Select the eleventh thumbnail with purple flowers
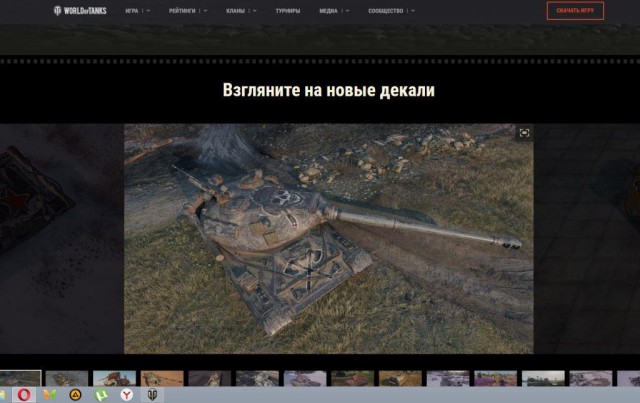 (x=496, y=378)
